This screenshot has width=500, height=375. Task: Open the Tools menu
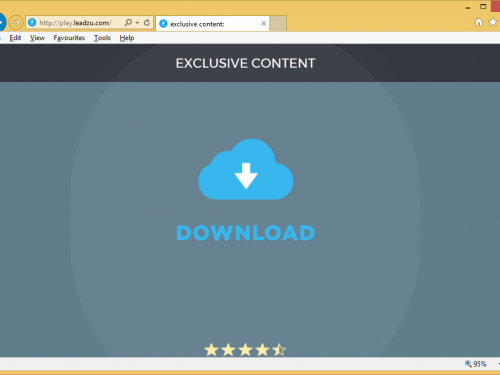(102, 38)
